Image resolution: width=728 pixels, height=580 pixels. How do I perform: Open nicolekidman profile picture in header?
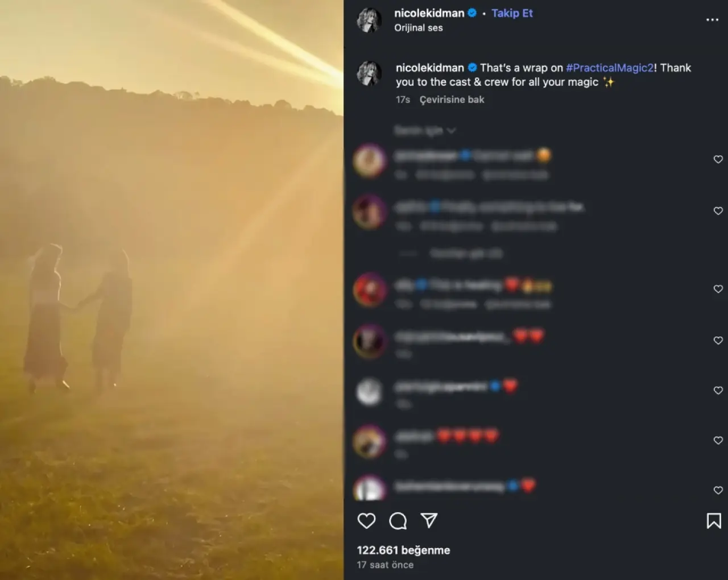pyautogui.click(x=369, y=20)
